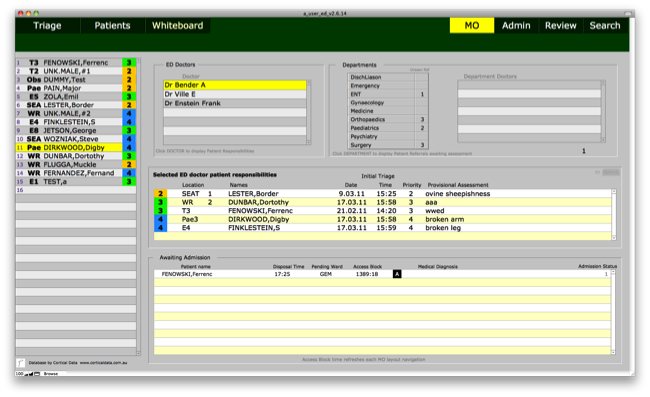Open the Search tab
The width and height of the screenshot is (650, 397).
point(605,26)
